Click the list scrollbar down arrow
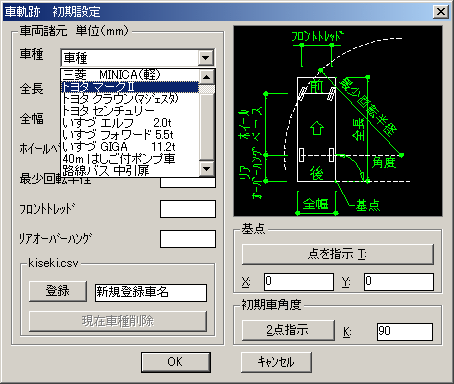This screenshot has height=384, width=454. [x=207, y=169]
